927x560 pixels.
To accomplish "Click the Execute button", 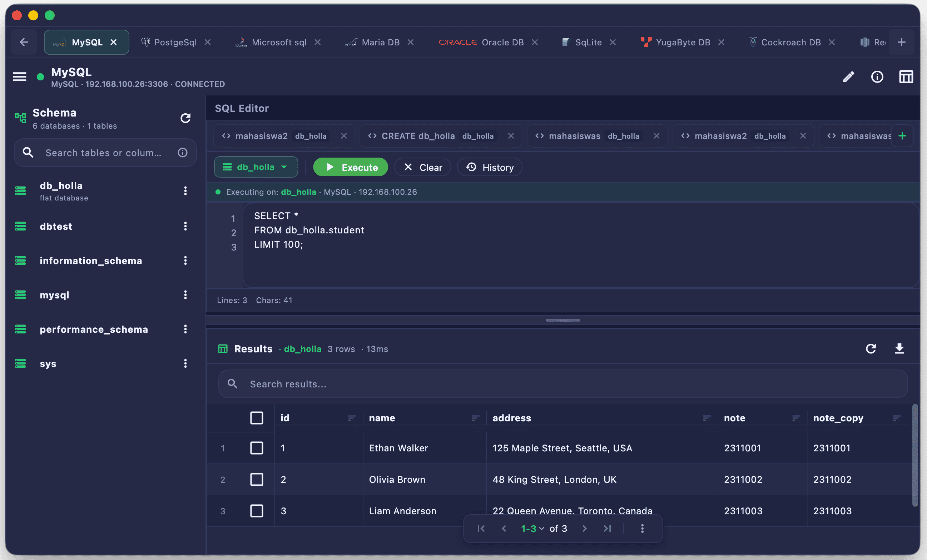I will click(x=350, y=167).
